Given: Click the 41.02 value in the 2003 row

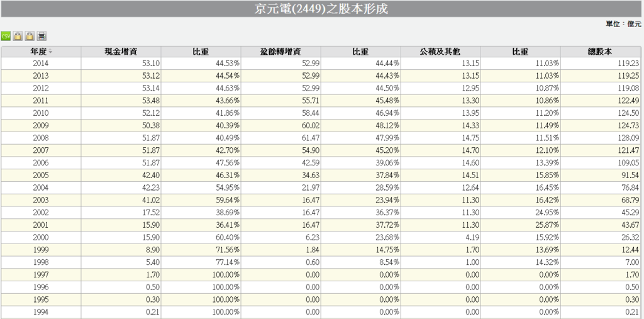Looking at the screenshot, I should pos(152,200).
